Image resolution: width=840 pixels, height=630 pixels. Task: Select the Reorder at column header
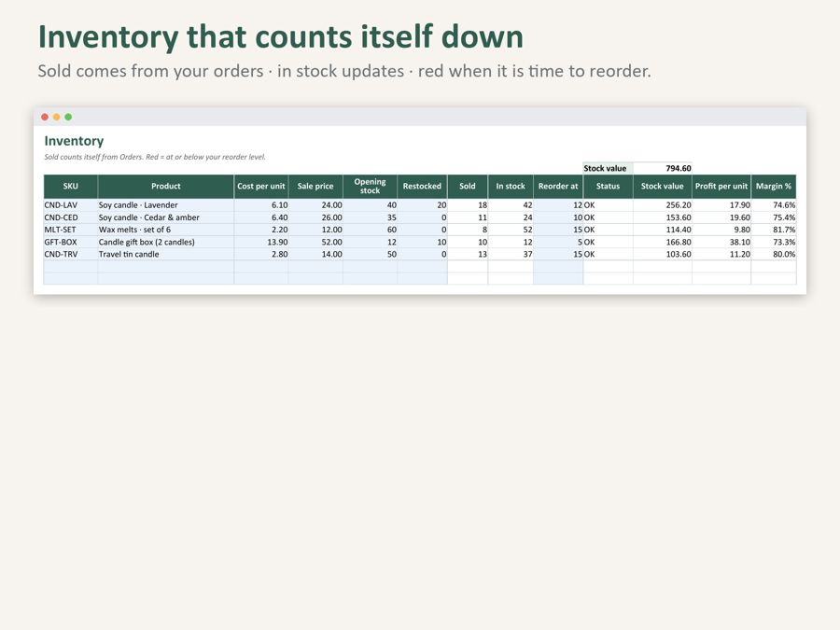558,187
